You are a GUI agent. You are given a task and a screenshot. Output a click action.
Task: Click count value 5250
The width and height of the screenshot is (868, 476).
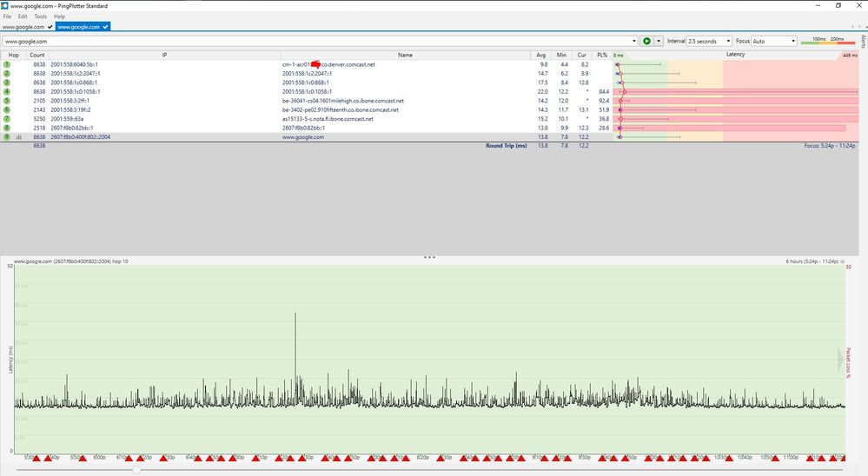39,119
